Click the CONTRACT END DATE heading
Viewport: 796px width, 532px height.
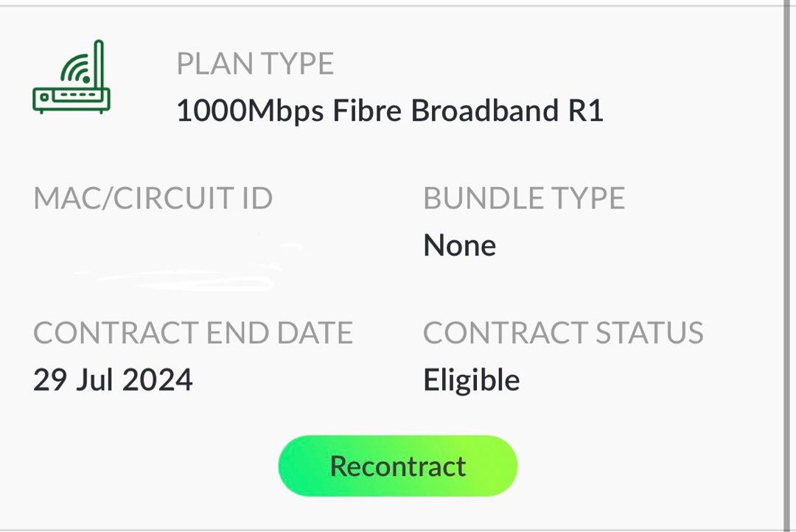(x=193, y=332)
